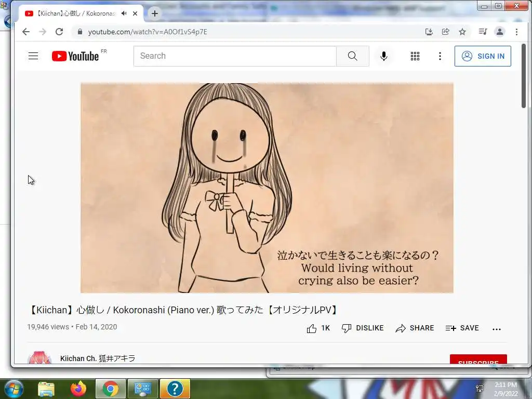Click SHARE under the video
The image size is (532, 399).
click(x=415, y=328)
